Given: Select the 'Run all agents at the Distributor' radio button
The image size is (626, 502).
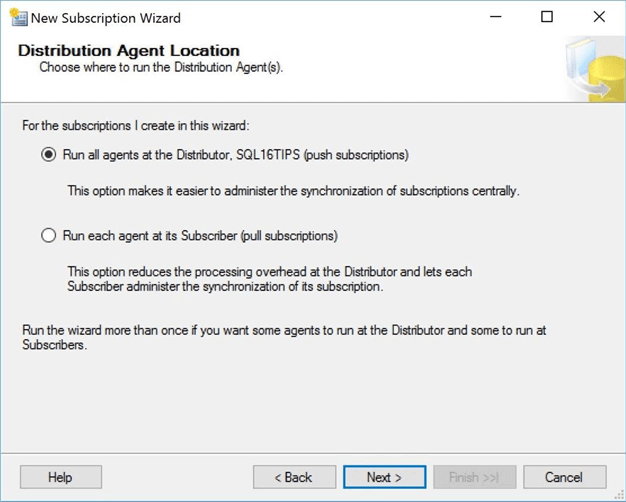Looking at the screenshot, I should pos(49,155).
